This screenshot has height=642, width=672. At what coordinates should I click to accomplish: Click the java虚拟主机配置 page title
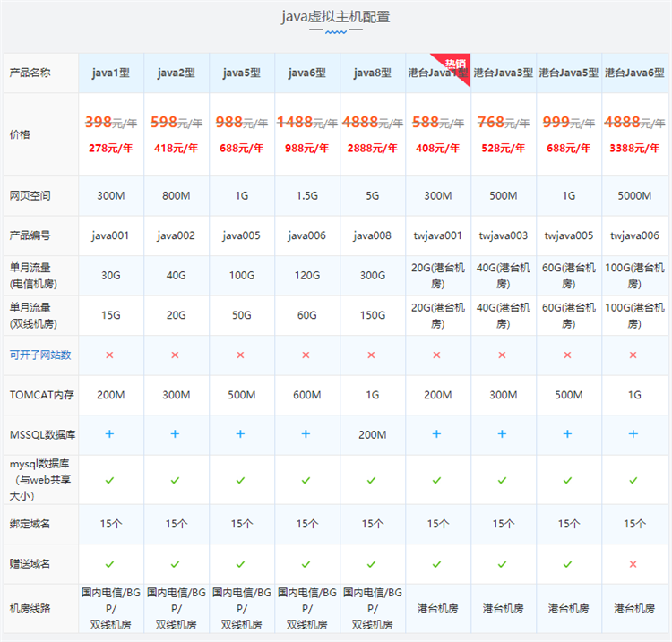(x=336, y=17)
